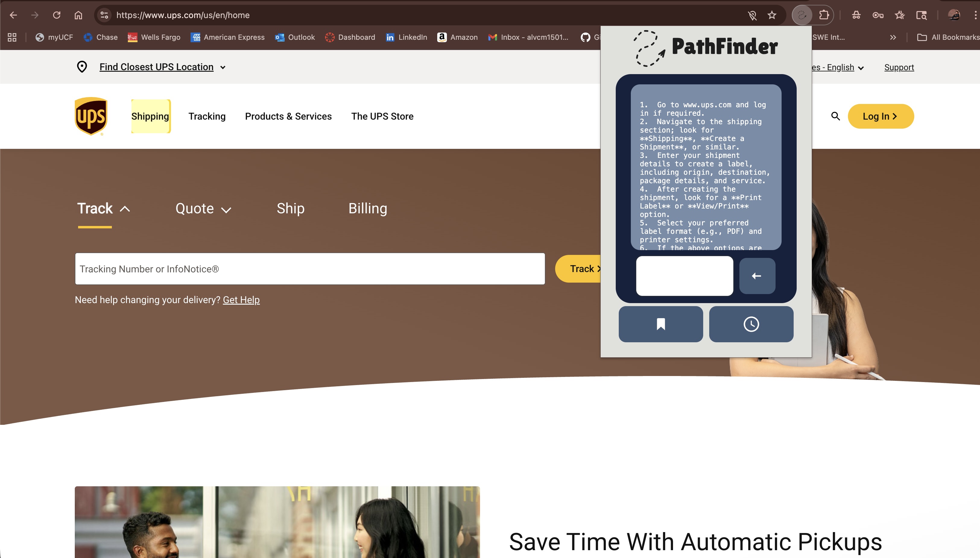Click the Tracking Number input field

tap(310, 269)
